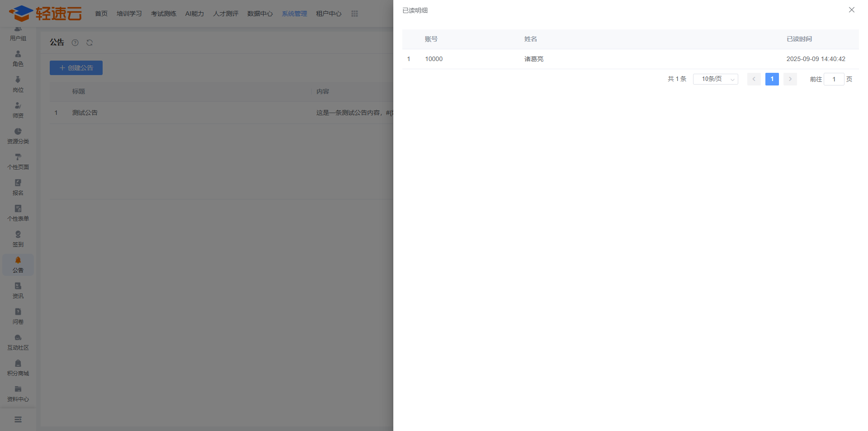Screen dimensions: 868x431
Task: Open the apps grid icon in top navigation
Action: click(x=354, y=14)
